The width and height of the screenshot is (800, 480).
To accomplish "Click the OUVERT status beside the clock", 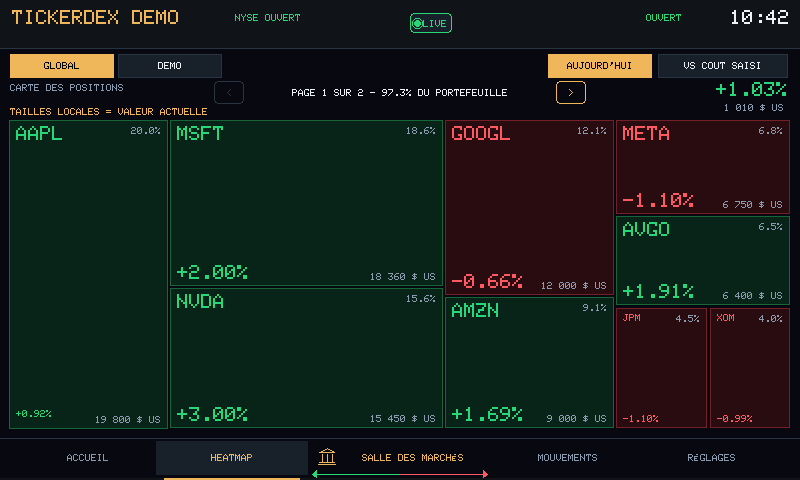I will (663, 18).
